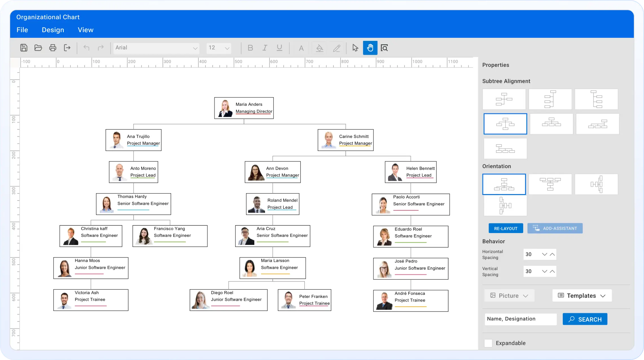Image resolution: width=644 pixels, height=360 pixels.
Task: Open the Arial font family dropdown
Action: click(x=156, y=48)
